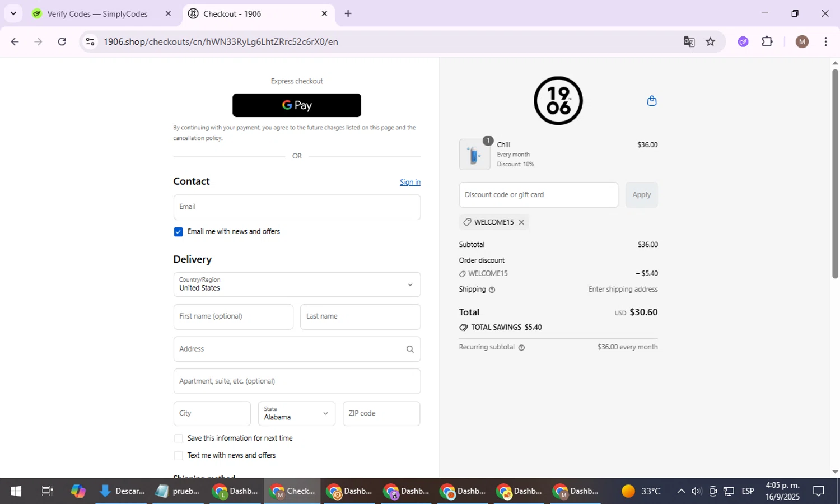
Task: Click the Enter shipping address text
Action: click(x=623, y=290)
